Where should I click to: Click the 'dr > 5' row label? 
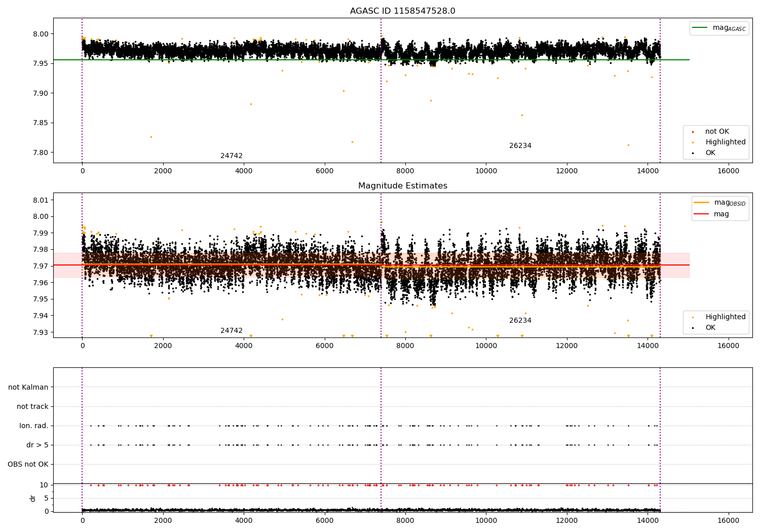(37, 445)
